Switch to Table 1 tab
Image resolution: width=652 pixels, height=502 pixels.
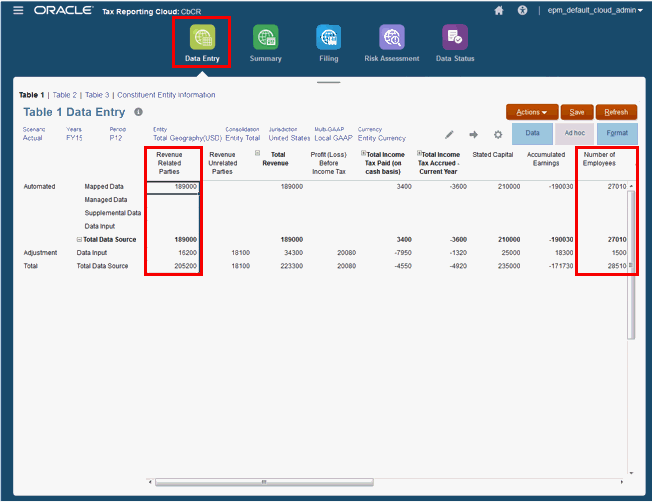(31, 95)
